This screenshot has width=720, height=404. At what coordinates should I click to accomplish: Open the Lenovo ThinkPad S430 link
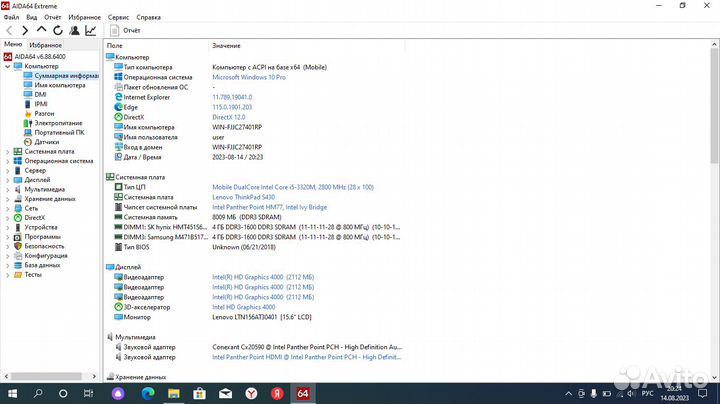pyautogui.click(x=243, y=197)
